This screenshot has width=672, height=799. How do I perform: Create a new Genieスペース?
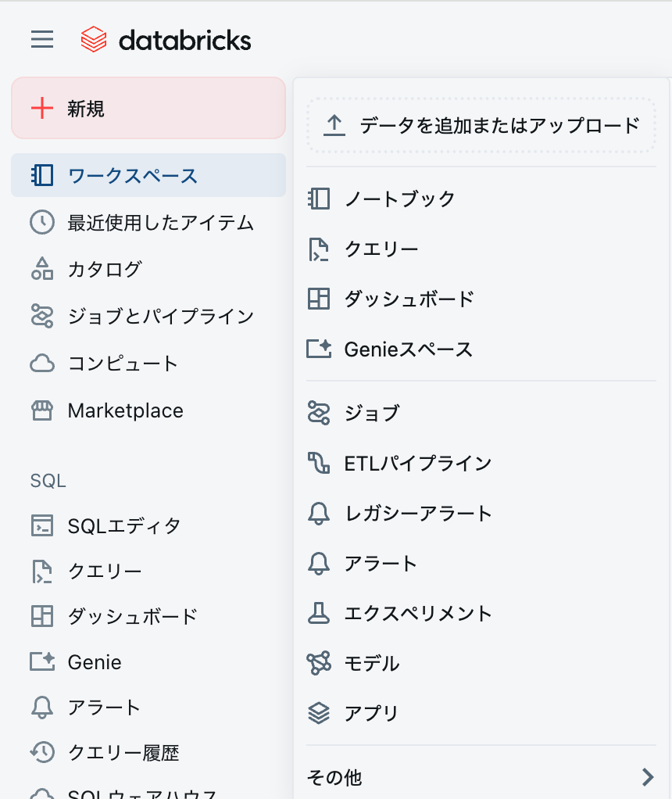pyautogui.click(x=406, y=349)
